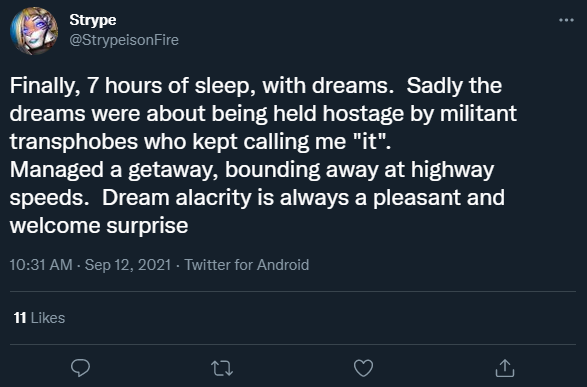Click the word 'Likes' beside the count
Screen dimensions: 587x387
48,318
